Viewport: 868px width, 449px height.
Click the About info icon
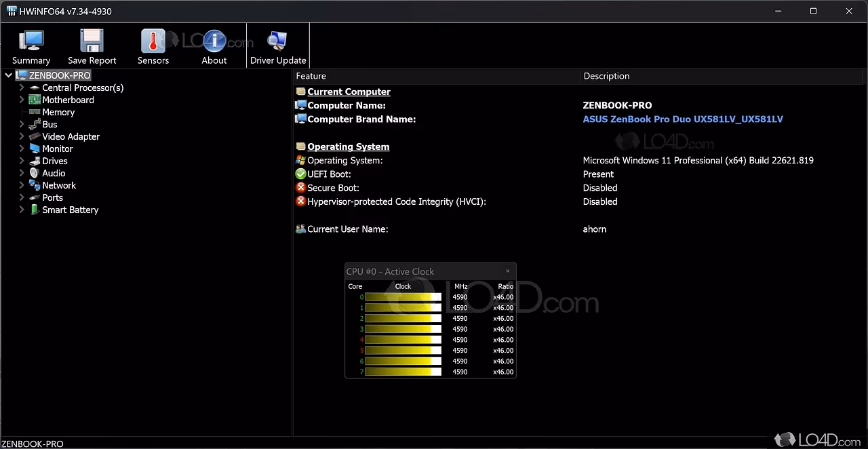point(214,42)
